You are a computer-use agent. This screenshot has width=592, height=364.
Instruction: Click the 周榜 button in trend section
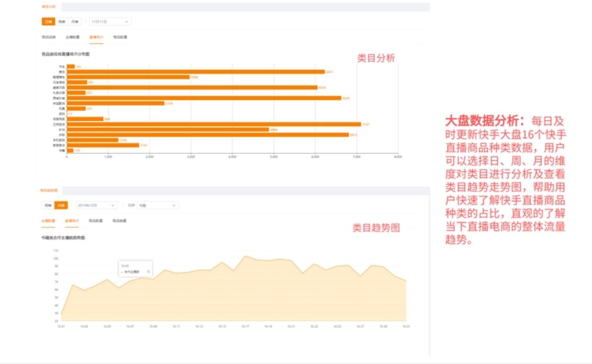point(47,205)
